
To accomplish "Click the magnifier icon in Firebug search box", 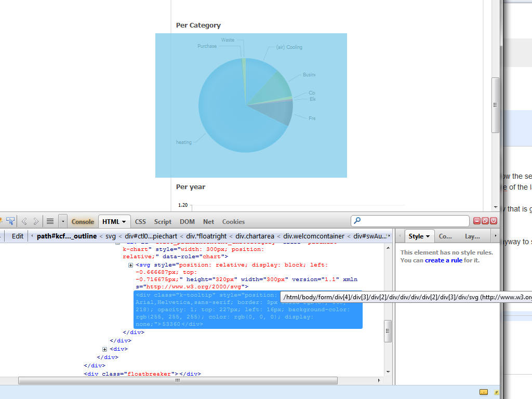I will coord(357,221).
